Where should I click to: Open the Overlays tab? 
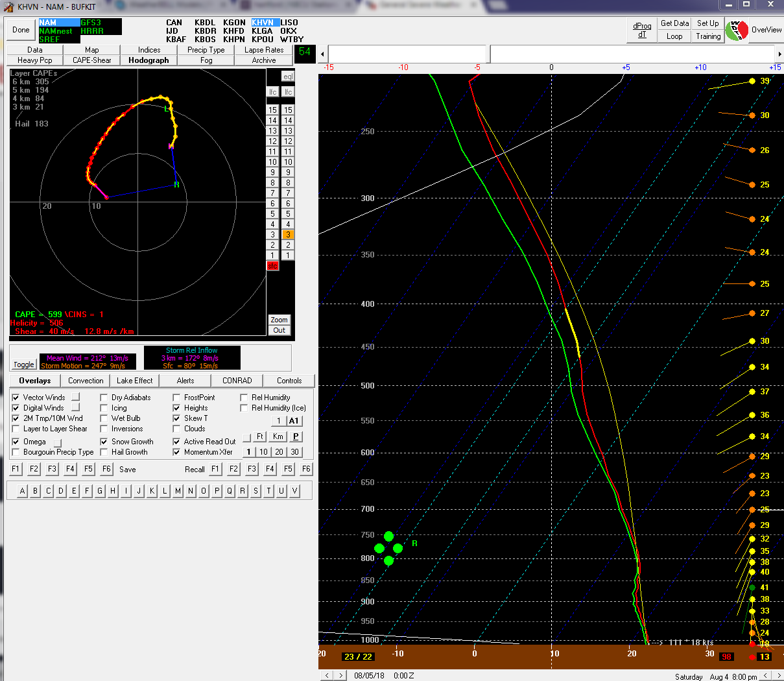pos(35,381)
